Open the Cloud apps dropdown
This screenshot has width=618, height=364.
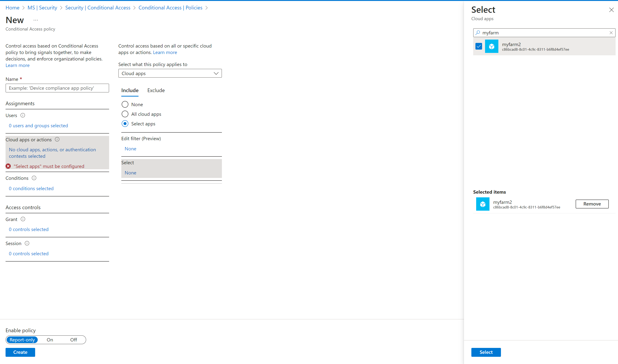tap(170, 73)
